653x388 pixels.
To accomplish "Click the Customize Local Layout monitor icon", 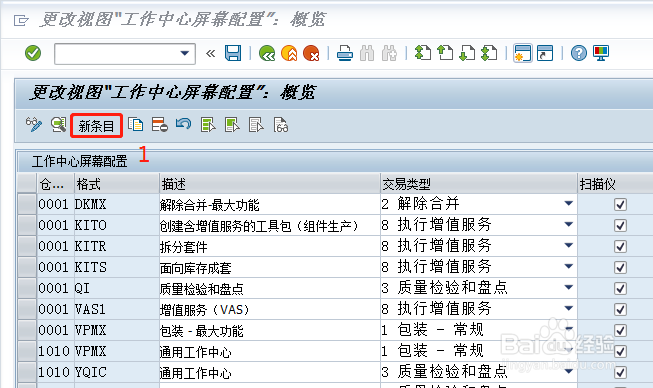I will (x=601, y=53).
